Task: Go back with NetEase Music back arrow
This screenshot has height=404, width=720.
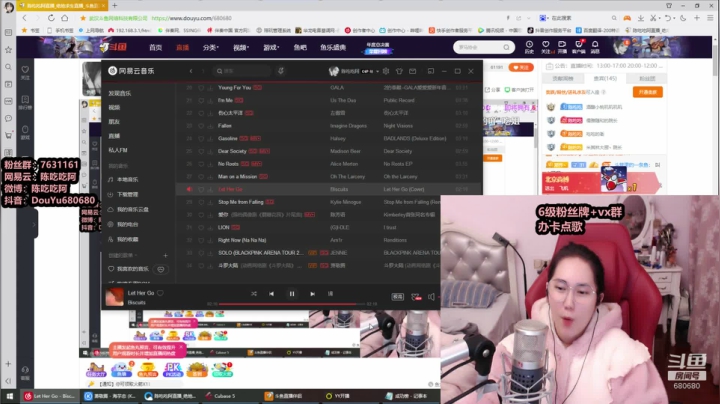Action: click(x=191, y=71)
